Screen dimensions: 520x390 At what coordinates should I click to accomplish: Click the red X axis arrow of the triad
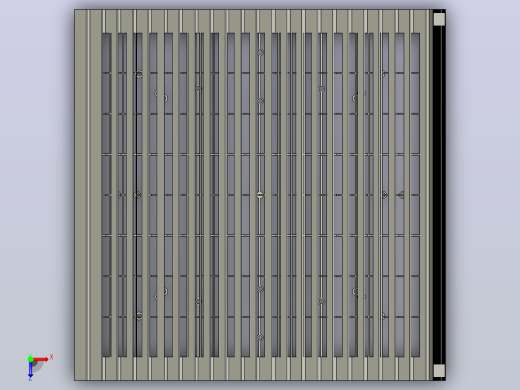[x=41, y=359]
